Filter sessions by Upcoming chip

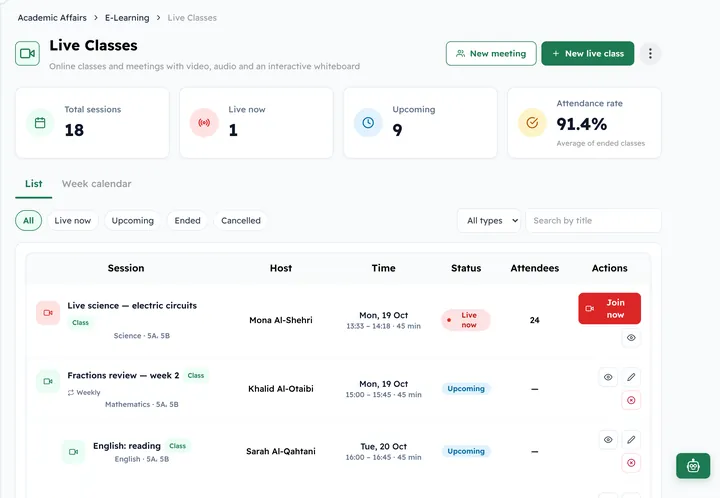[x=133, y=220]
